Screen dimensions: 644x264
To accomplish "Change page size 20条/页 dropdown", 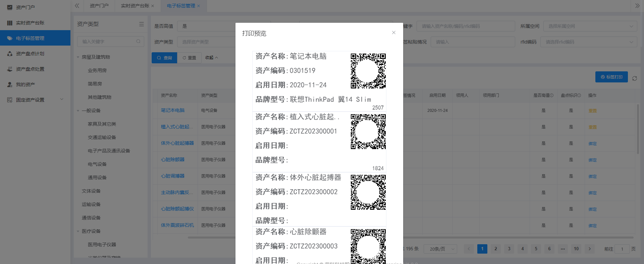I will pyautogui.click(x=440, y=249).
